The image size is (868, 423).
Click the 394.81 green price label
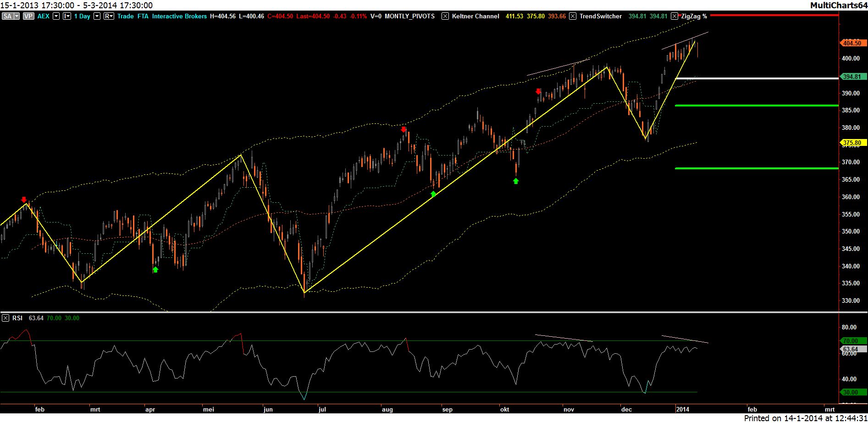[852, 77]
